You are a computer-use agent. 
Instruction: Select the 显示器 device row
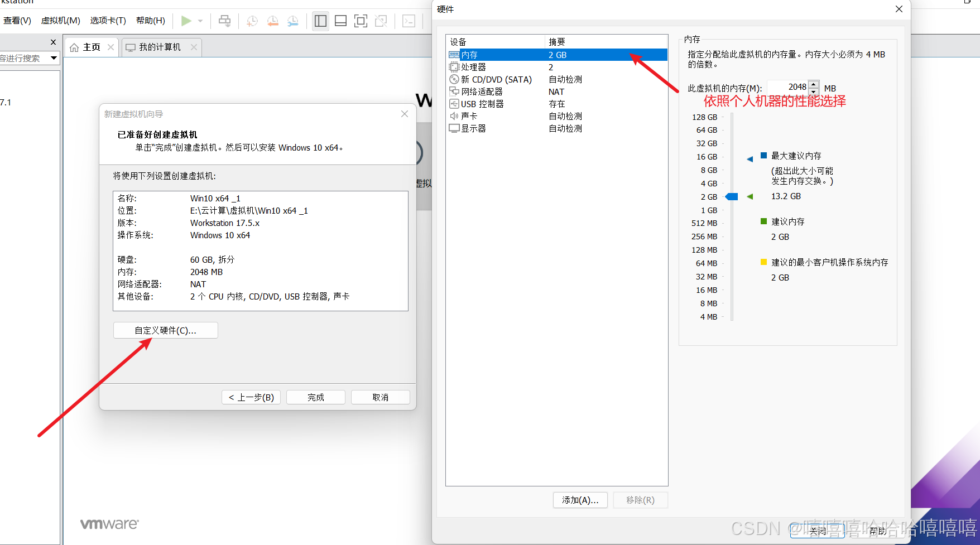(558, 128)
